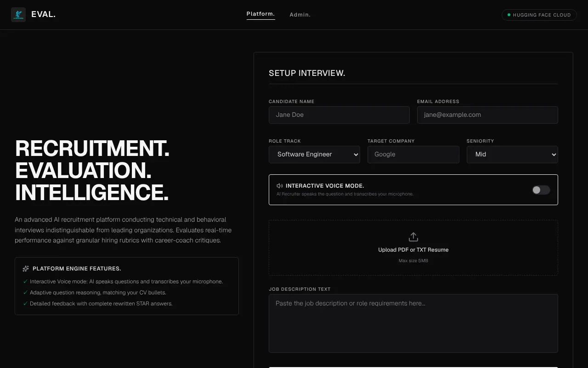The height and width of the screenshot is (368, 588).
Task: Click the PLATFORM ENGINE FEATURES. title
Action: tap(77, 269)
